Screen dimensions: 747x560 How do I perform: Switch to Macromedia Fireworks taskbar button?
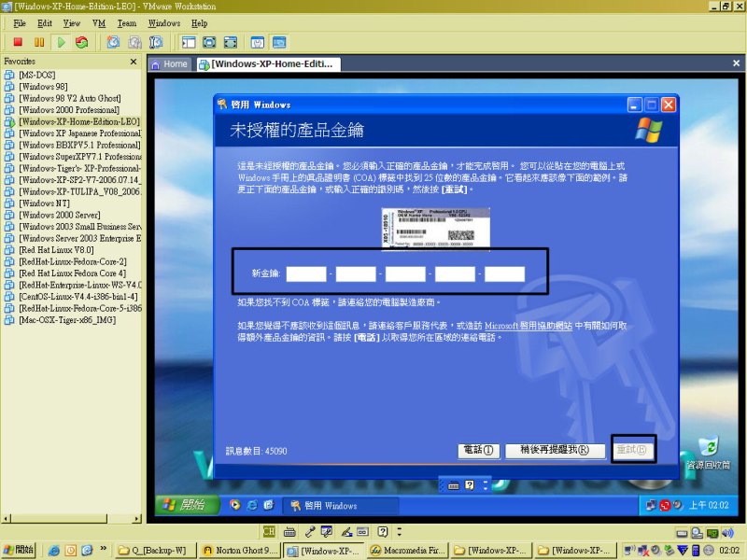(407, 551)
